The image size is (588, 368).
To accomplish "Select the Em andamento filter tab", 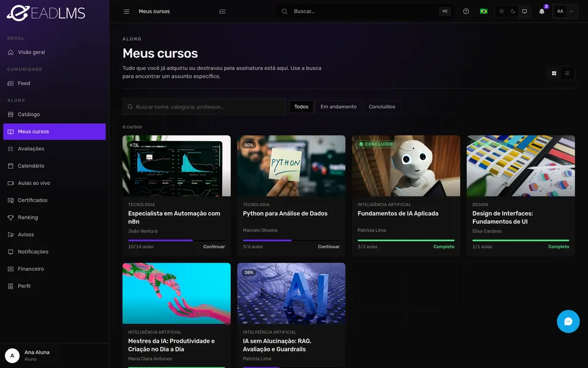I will 338,107.
